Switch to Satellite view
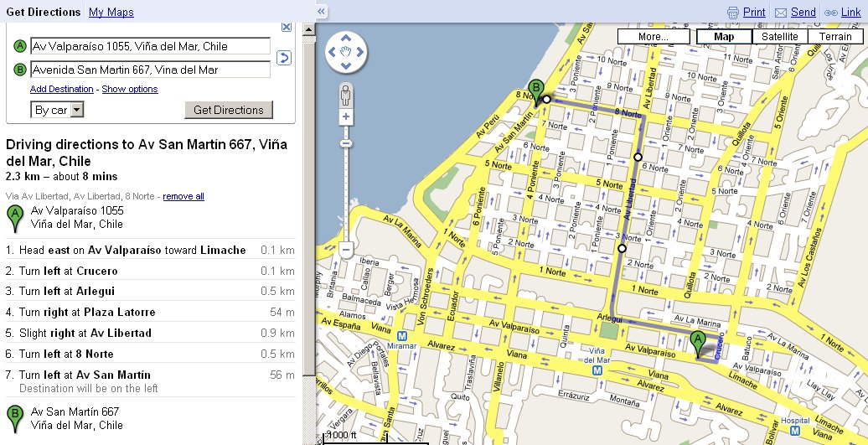The width and height of the screenshot is (868, 445). point(779,37)
